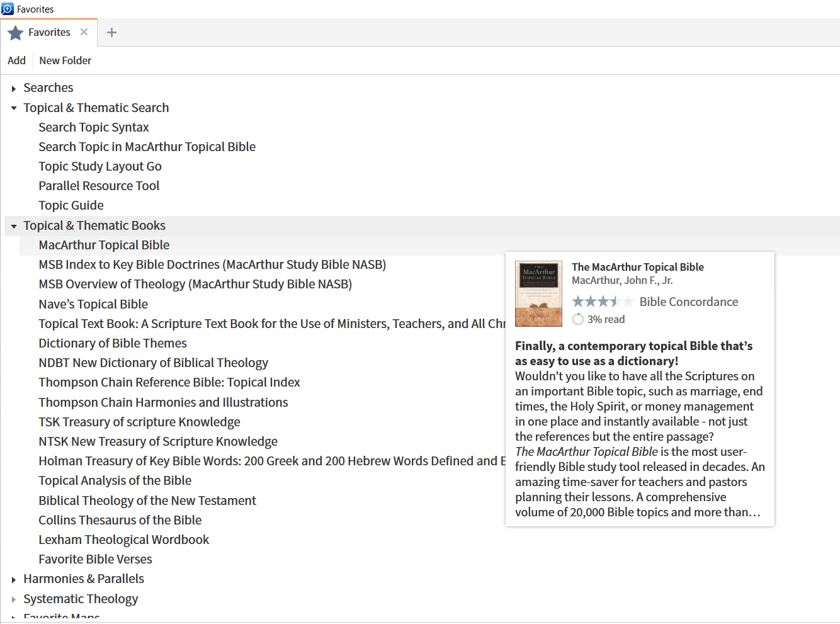Click the popup description heading text
The width and height of the screenshot is (840, 624).
pos(634,354)
